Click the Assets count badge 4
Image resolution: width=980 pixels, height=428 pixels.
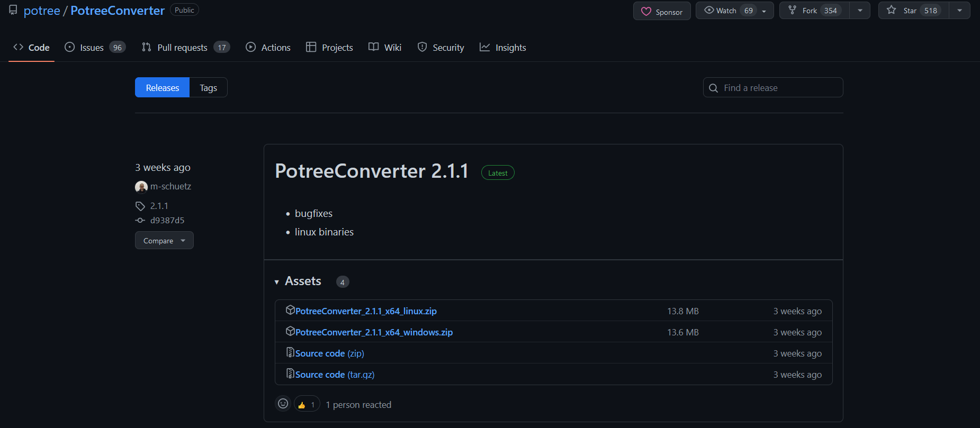coord(343,282)
